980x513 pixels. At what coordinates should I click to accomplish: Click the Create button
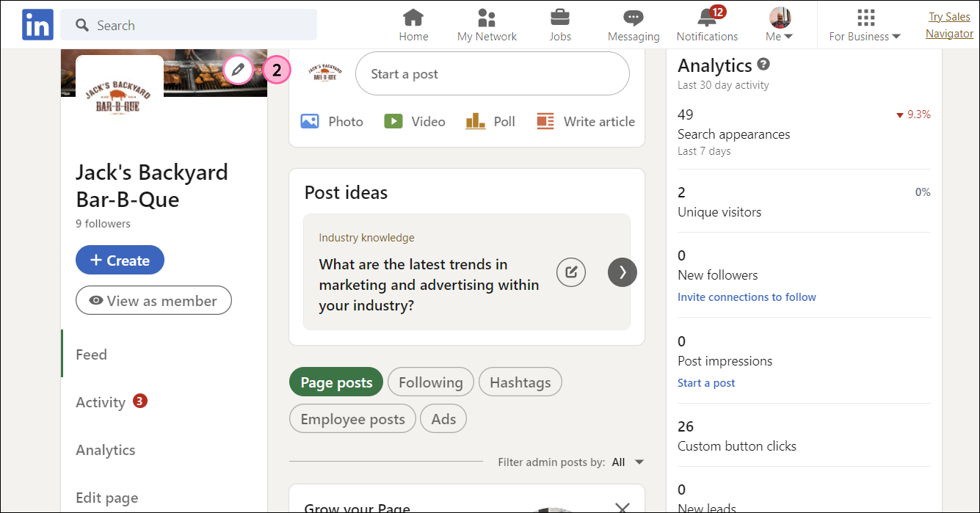[120, 260]
